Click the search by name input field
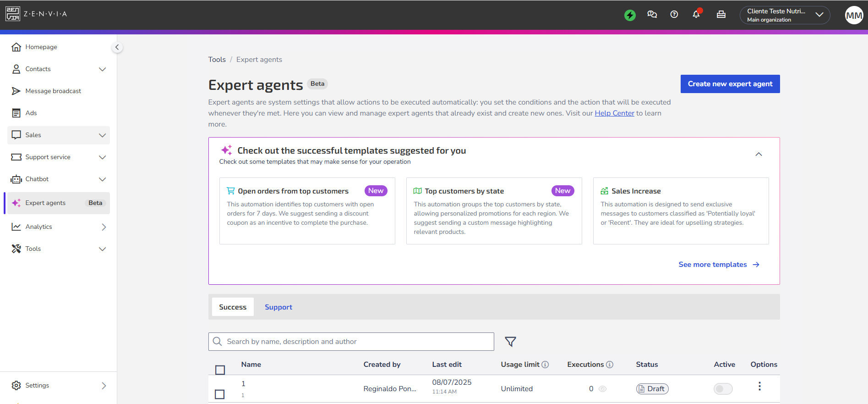868x404 pixels. (x=351, y=342)
